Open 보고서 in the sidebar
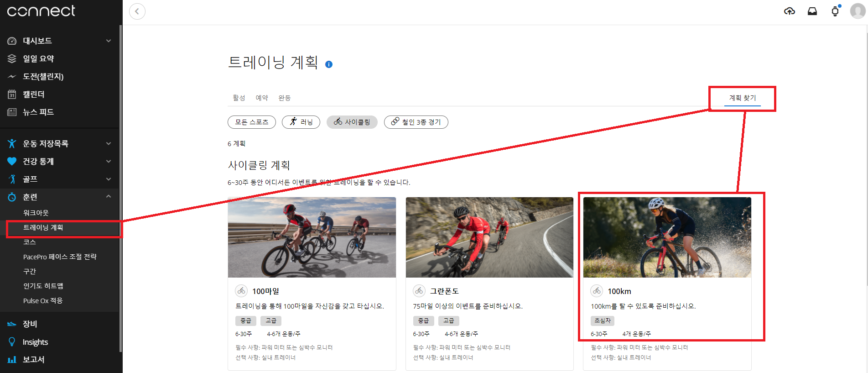Image resolution: width=868 pixels, height=373 pixels. [x=34, y=359]
